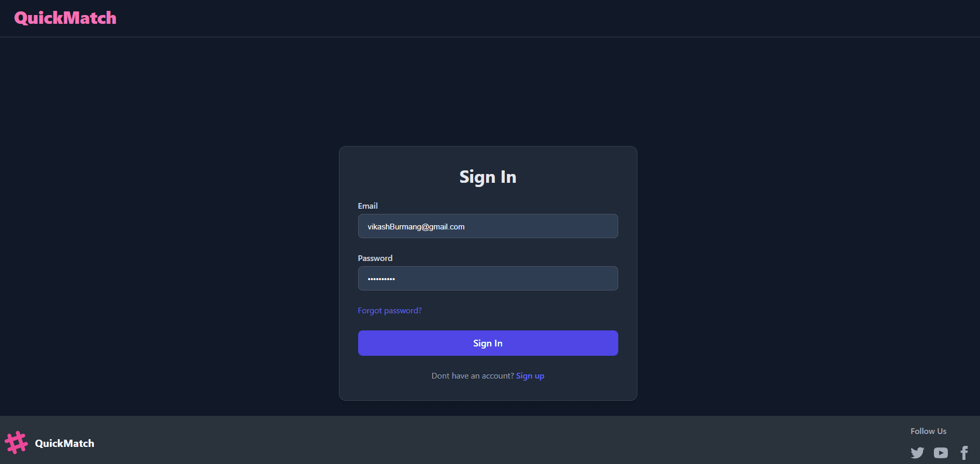Click the pink QuickMatch header logo
980x464 pixels.
pyautogui.click(x=65, y=18)
